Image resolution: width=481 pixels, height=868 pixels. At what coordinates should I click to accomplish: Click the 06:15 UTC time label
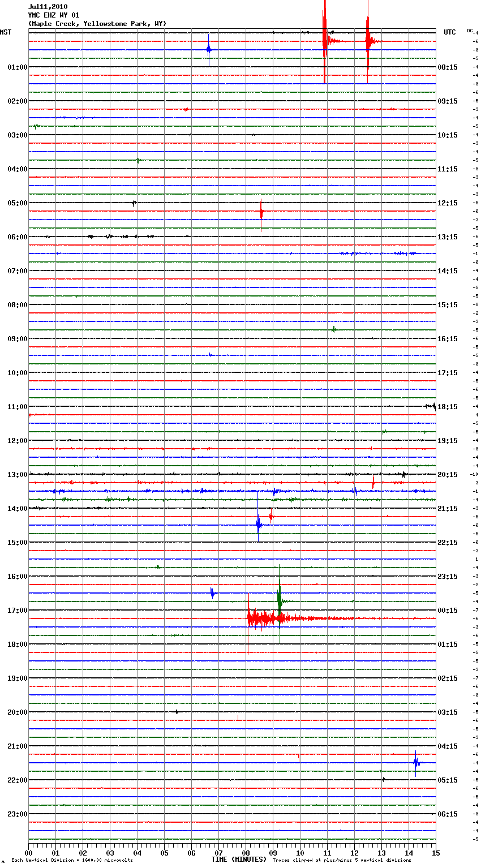[448, 814]
